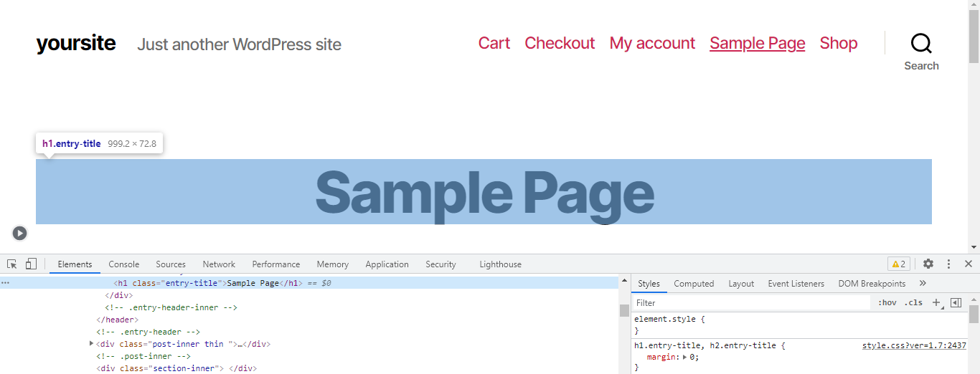The image size is (980, 374).
Task: Show the computed styles sidebar pane icon
Action: tap(956, 303)
